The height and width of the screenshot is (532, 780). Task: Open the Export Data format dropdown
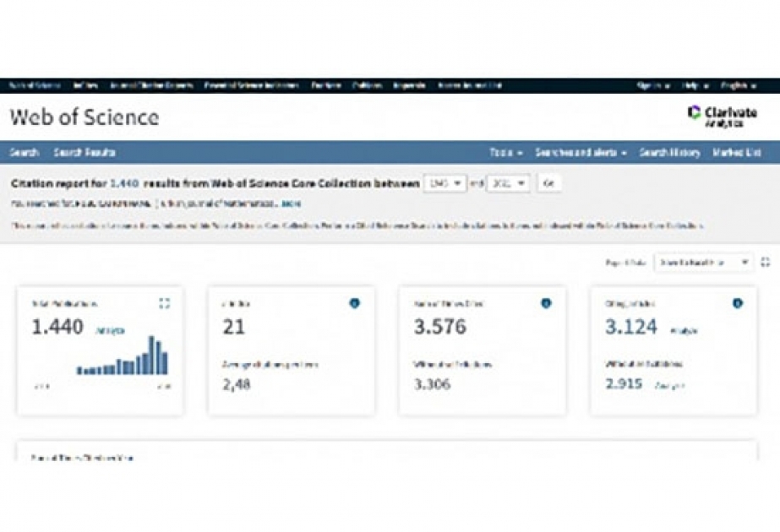pyautogui.click(x=703, y=262)
